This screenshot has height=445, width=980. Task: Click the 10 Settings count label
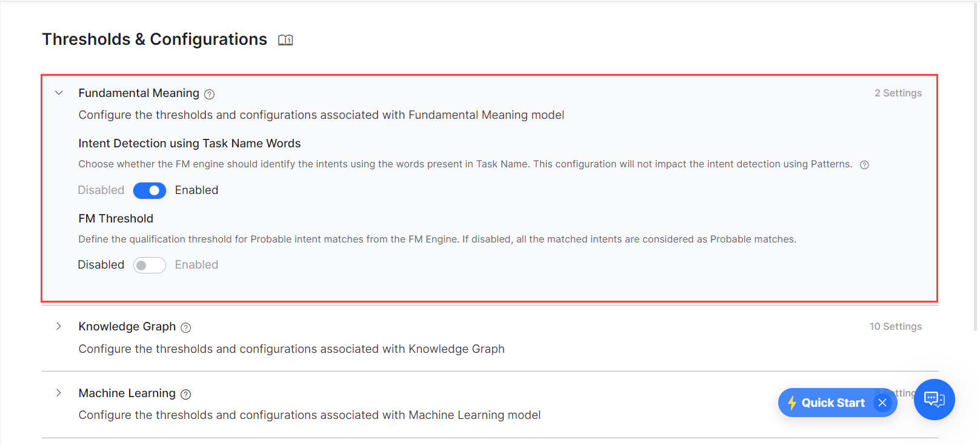[x=895, y=326]
